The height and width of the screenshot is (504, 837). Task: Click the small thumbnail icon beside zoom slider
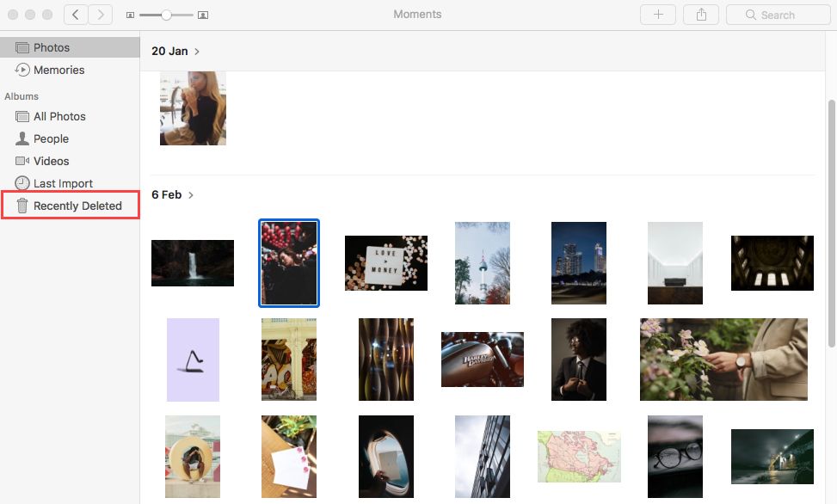[x=130, y=15]
